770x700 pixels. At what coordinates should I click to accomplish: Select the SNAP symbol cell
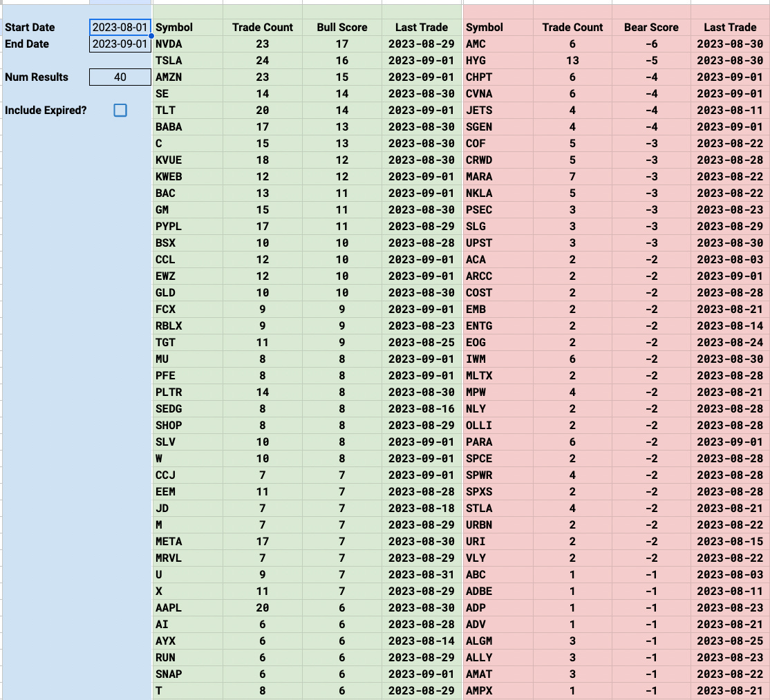coord(188,674)
